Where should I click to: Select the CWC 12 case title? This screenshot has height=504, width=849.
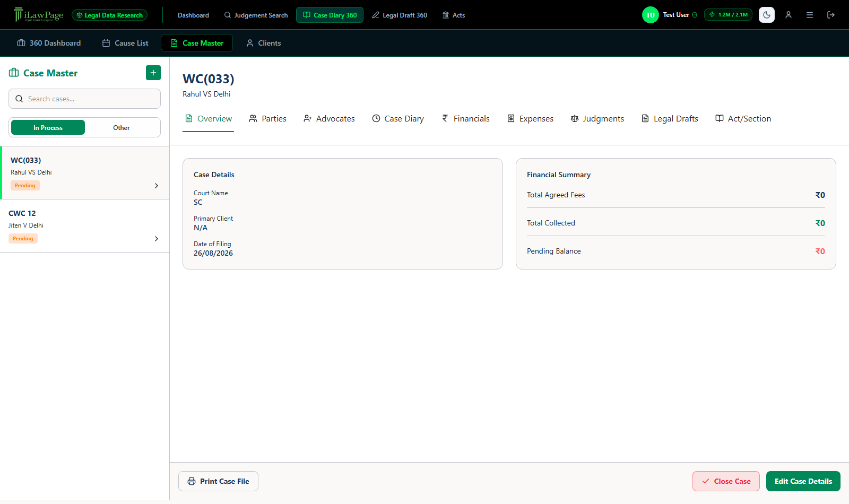point(22,213)
